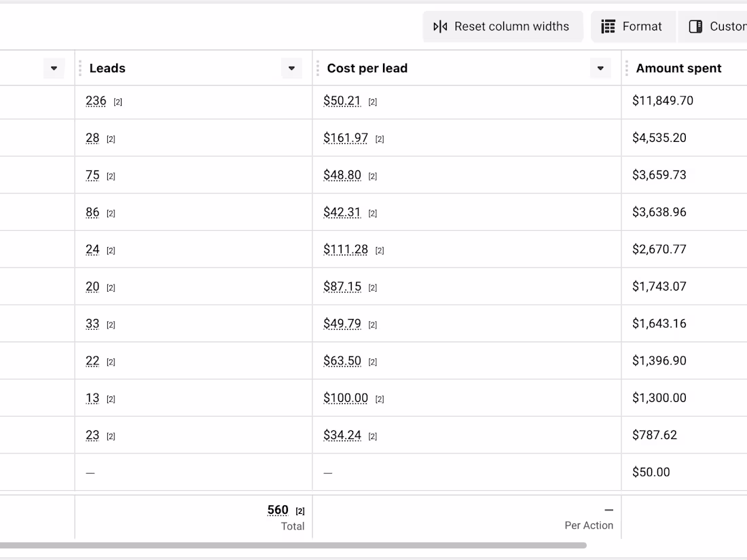The image size is (747, 560).
Task: Click the Customize columns panel icon
Action: pos(695,26)
